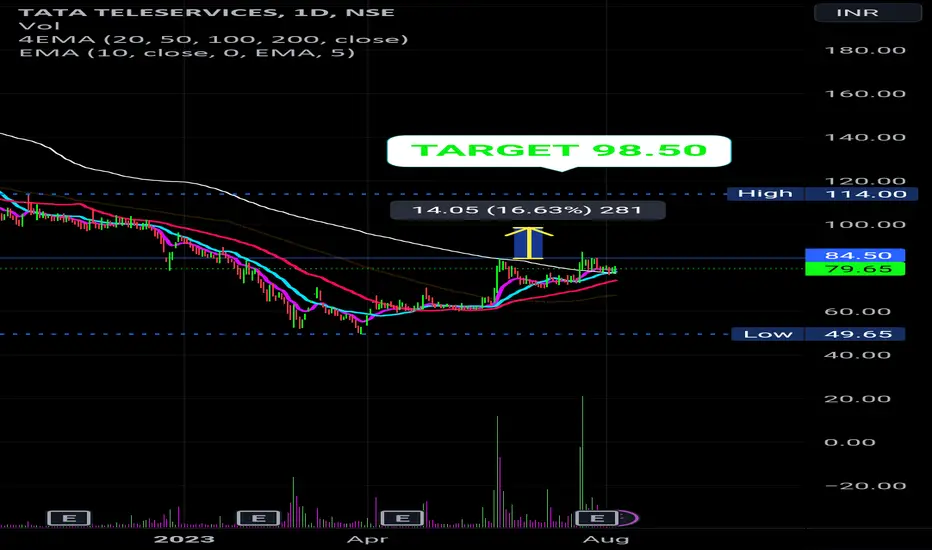Screen dimensions: 932x550
Task: Click the 160.00 price scale label
Action: click(865, 93)
